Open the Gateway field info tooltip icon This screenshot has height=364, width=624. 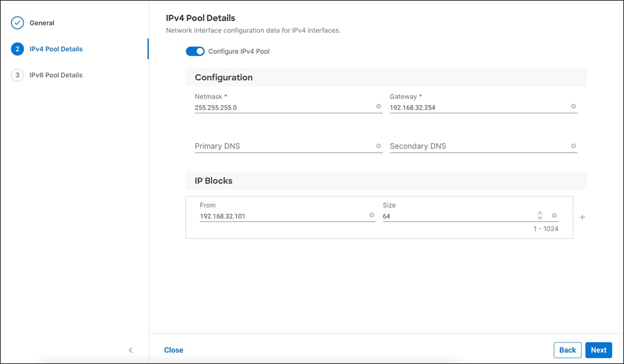(573, 106)
